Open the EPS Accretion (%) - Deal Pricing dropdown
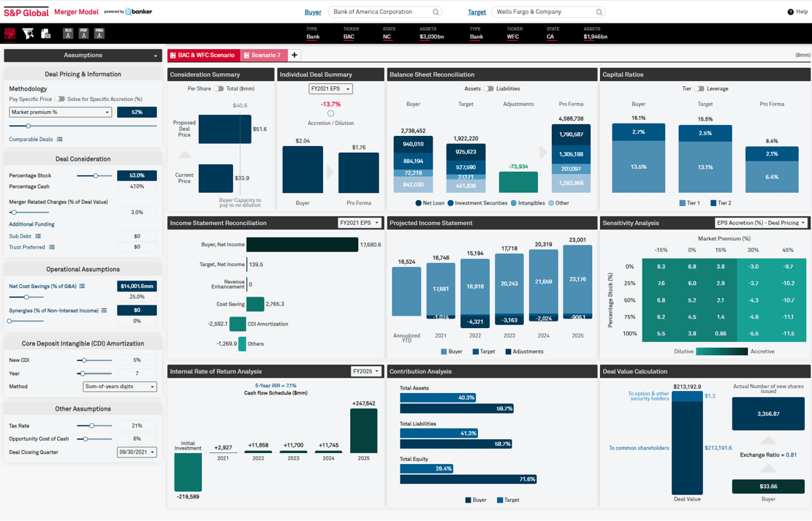 [x=762, y=223]
